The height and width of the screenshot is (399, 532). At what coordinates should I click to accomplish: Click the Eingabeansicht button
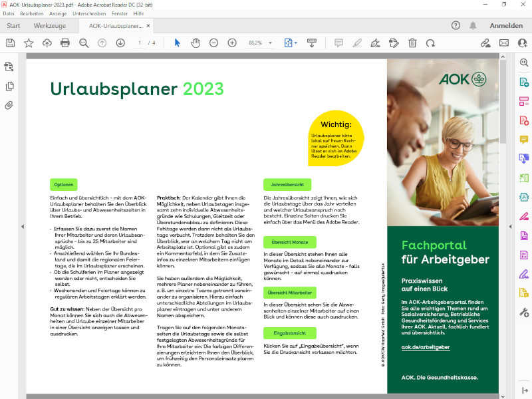coord(290,333)
